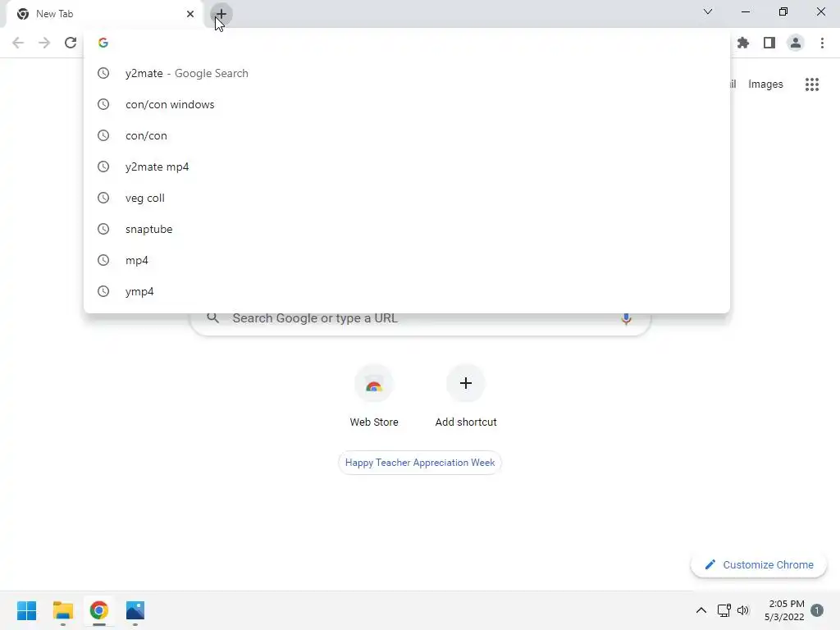Open the volume speaker icon
This screenshot has height=630, width=840.
point(743,610)
